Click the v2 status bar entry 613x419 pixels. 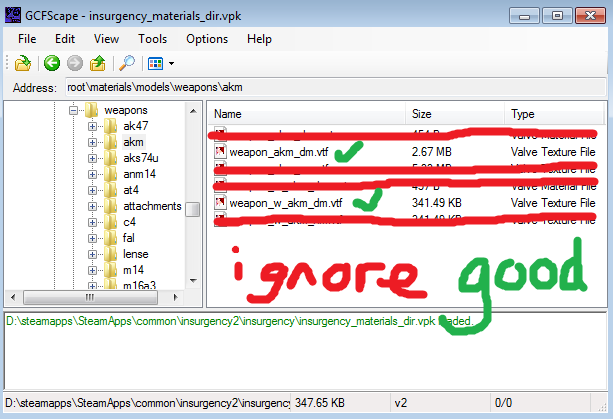[401, 403]
